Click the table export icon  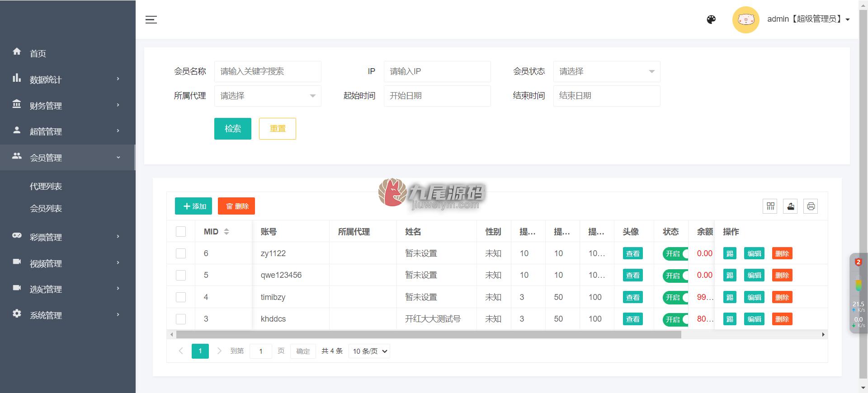coord(790,206)
